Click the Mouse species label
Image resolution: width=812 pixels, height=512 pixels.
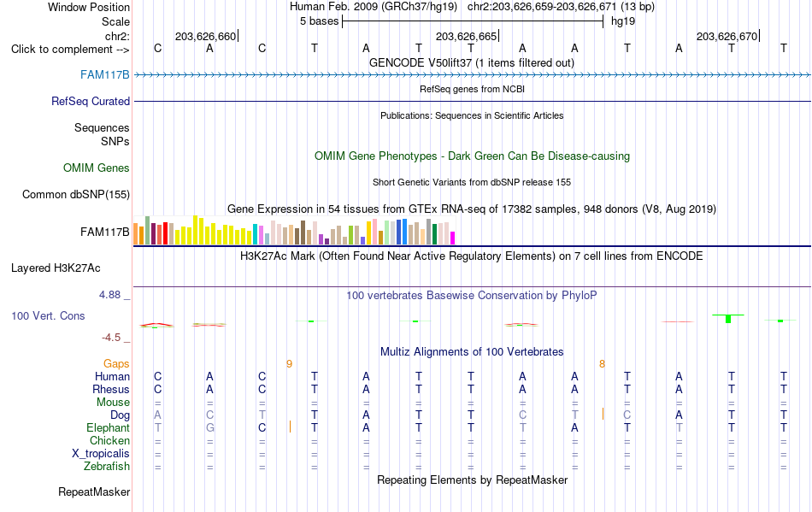[114, 403]
